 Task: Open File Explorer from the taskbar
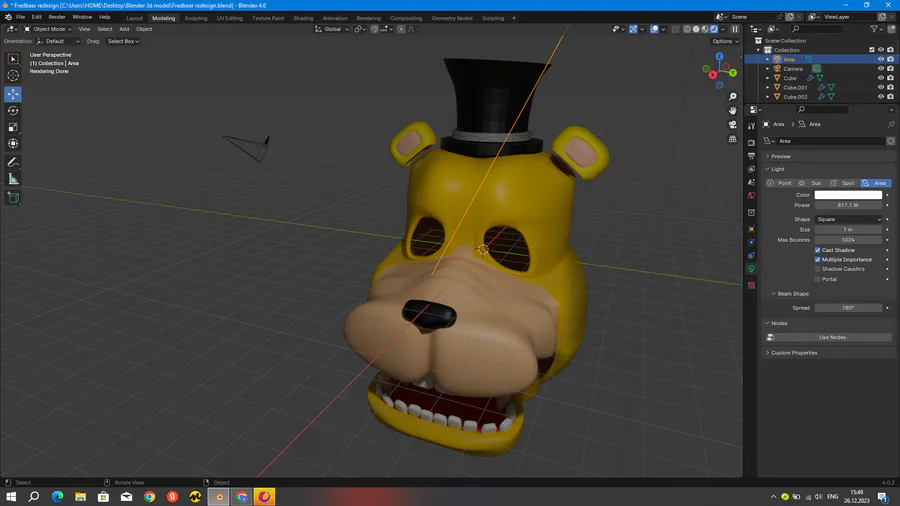[80, 497]
